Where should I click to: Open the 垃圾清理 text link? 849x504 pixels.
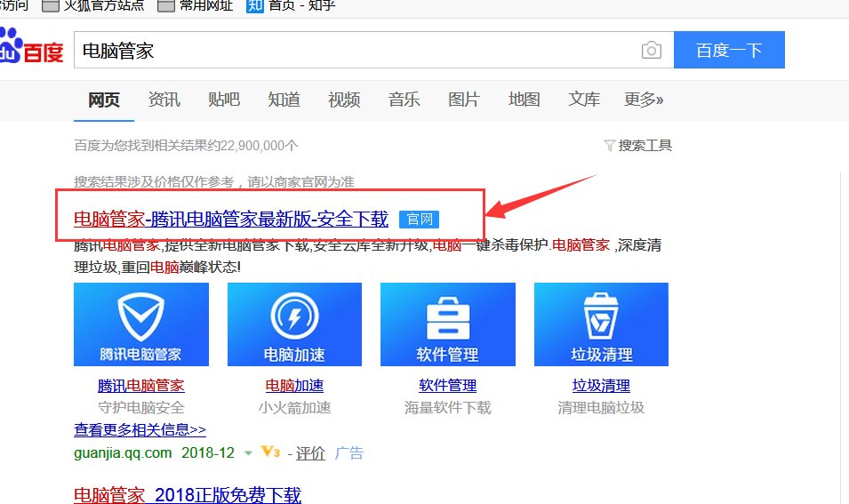point(601,386)
